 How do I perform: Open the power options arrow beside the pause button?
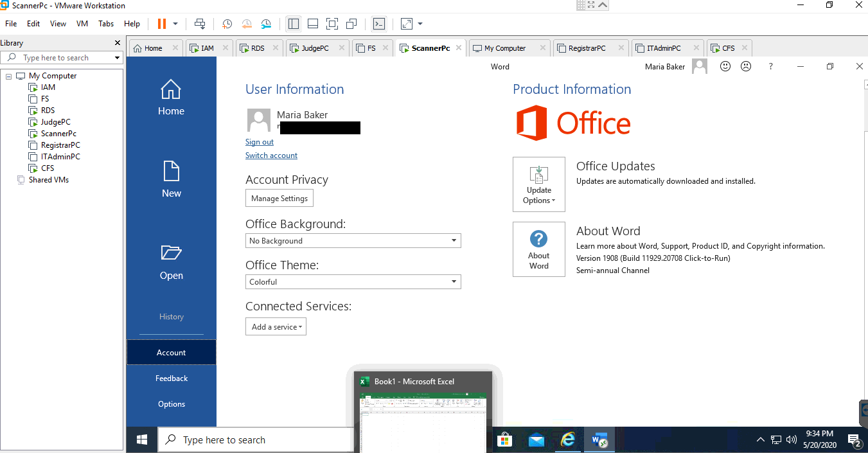pos(175,24)
